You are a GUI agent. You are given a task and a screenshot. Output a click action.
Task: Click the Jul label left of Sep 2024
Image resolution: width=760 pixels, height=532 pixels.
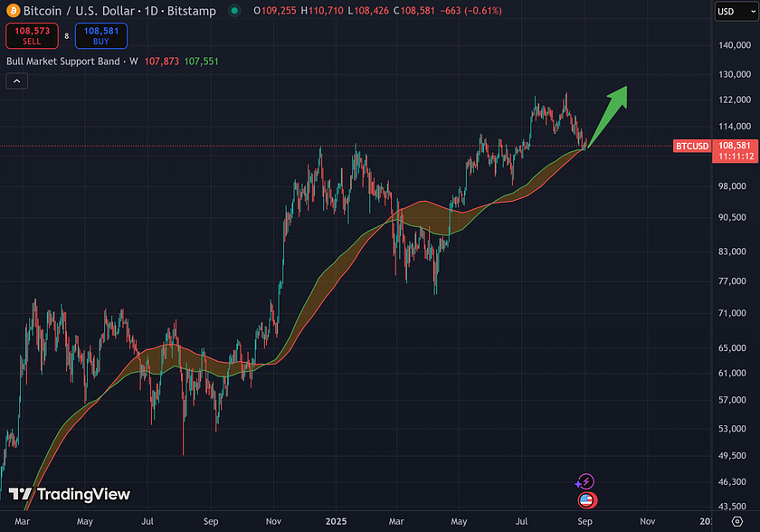click(147, 521)
